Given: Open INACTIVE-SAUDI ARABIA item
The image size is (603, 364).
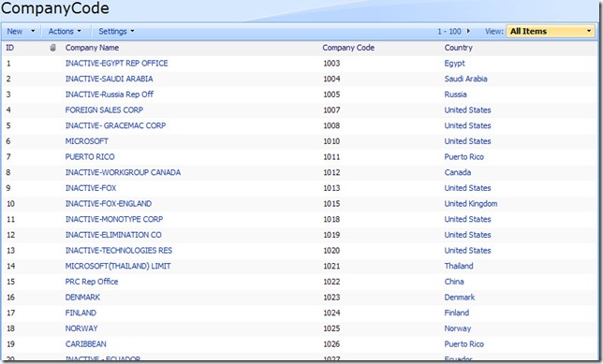Looking at the screenshot, I should pos(109,79).
